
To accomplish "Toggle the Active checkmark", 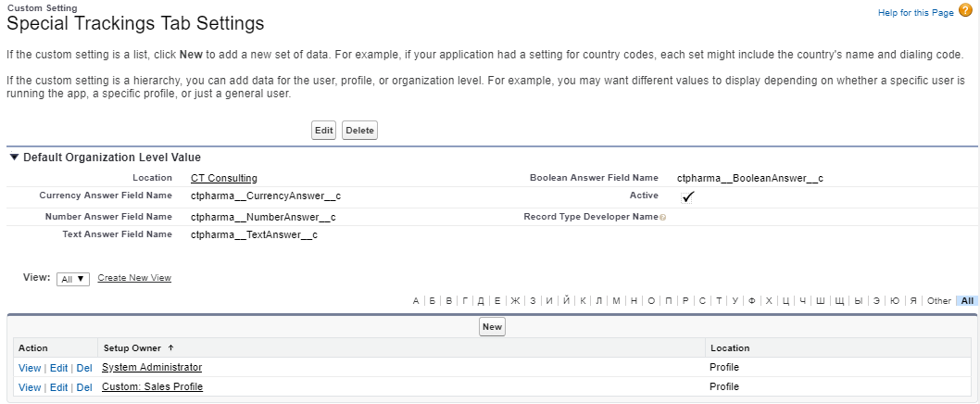I will (x=687, y=196).
